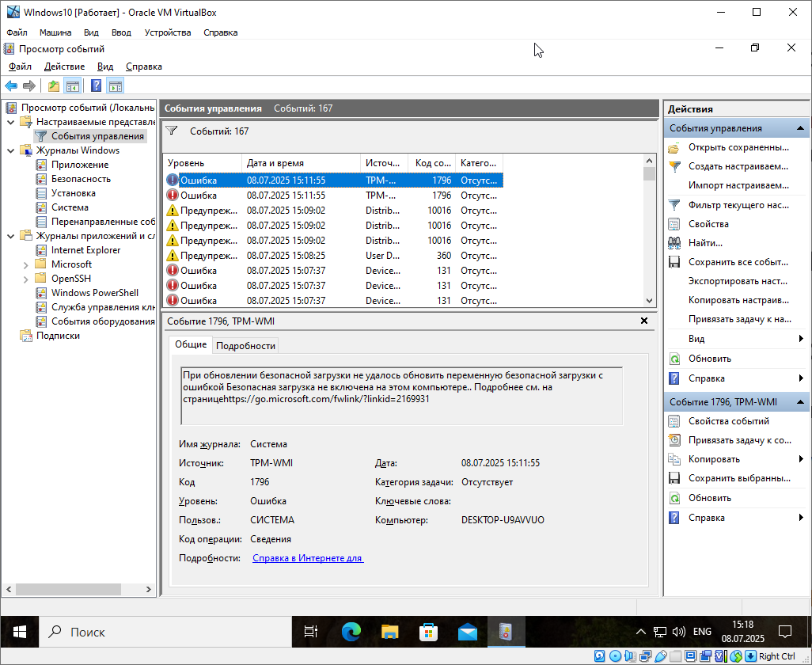Click the open saved log folder icon

point(674,147)
